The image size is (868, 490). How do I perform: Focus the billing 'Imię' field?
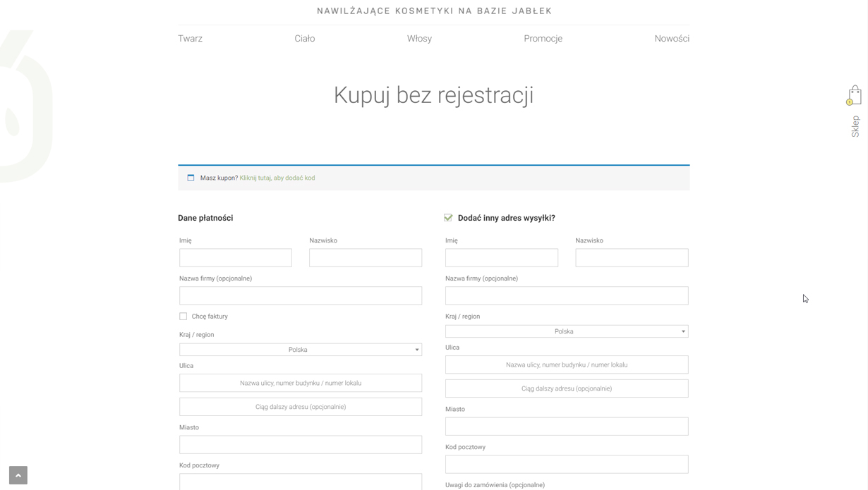(235, 258)
